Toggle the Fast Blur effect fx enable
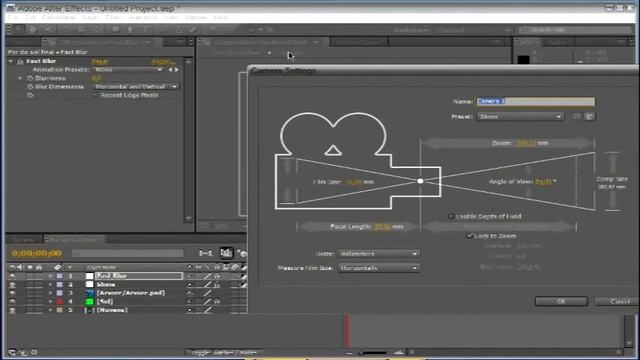 pos(20,61)
